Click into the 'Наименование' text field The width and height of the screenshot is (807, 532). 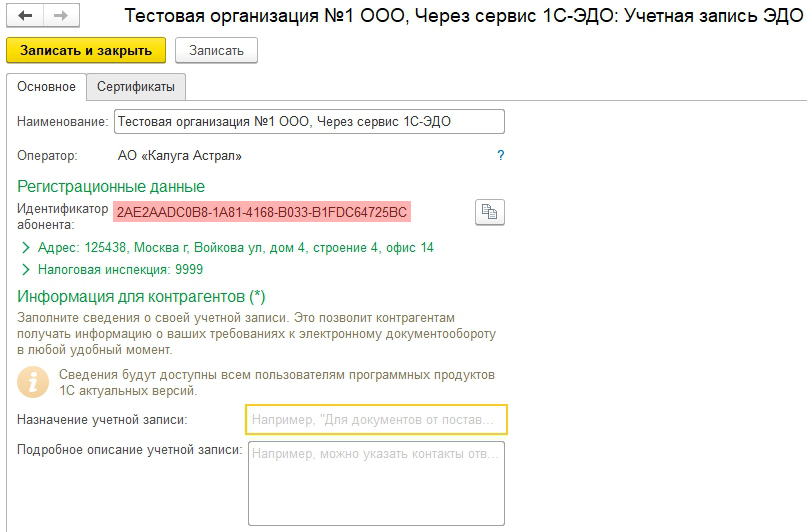point(308,121)
